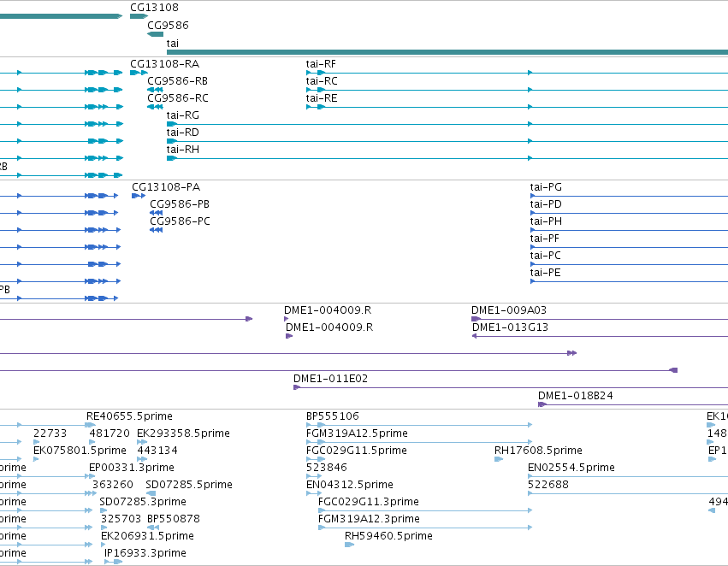This screenshot has height=566, width=728.
Task: Choose the tai-RE transcript
Action: point(322,97)
